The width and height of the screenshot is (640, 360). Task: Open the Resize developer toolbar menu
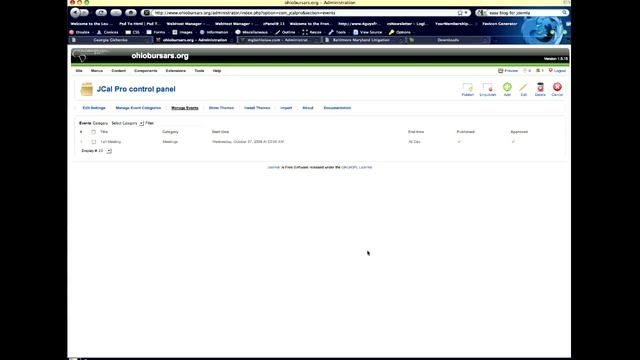point(312,32)
